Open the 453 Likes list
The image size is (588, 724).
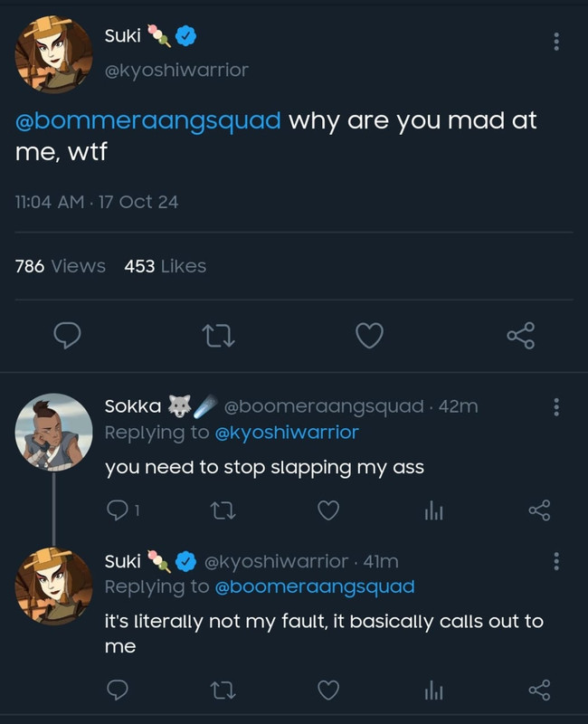[165, 266]
